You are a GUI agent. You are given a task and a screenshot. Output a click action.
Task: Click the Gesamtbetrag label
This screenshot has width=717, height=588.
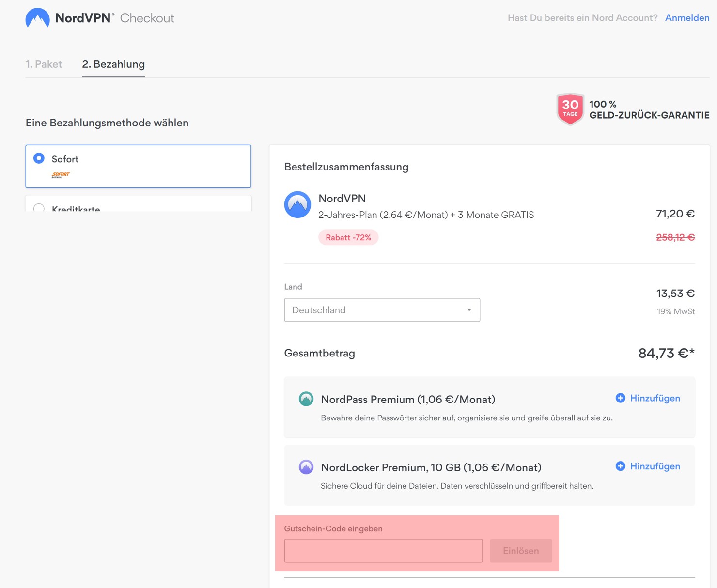point(319,353)
